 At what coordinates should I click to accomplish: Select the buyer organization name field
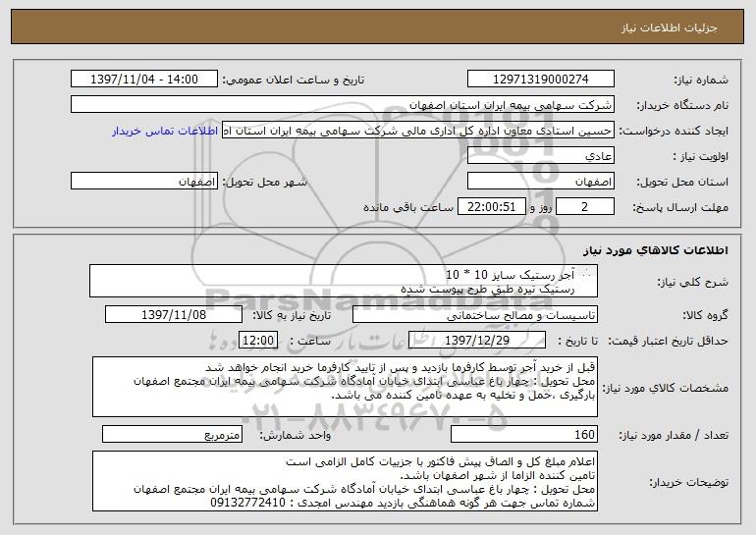[343, 105]
